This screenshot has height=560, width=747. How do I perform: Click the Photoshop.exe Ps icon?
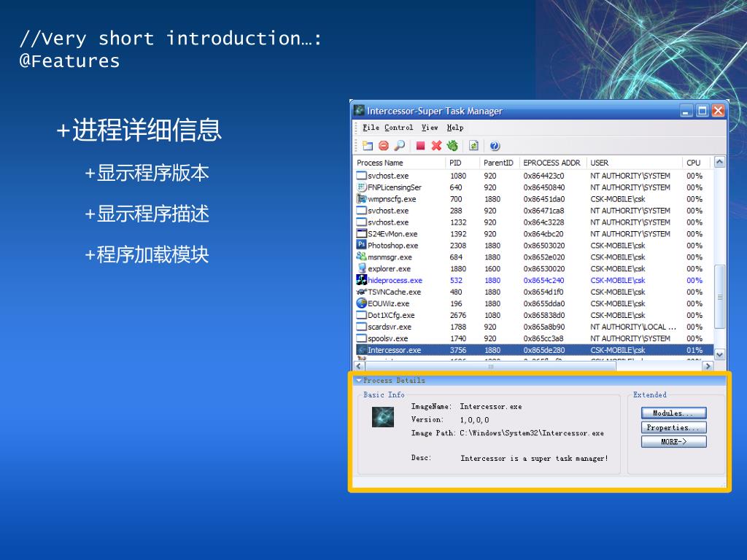pos(362,245)
